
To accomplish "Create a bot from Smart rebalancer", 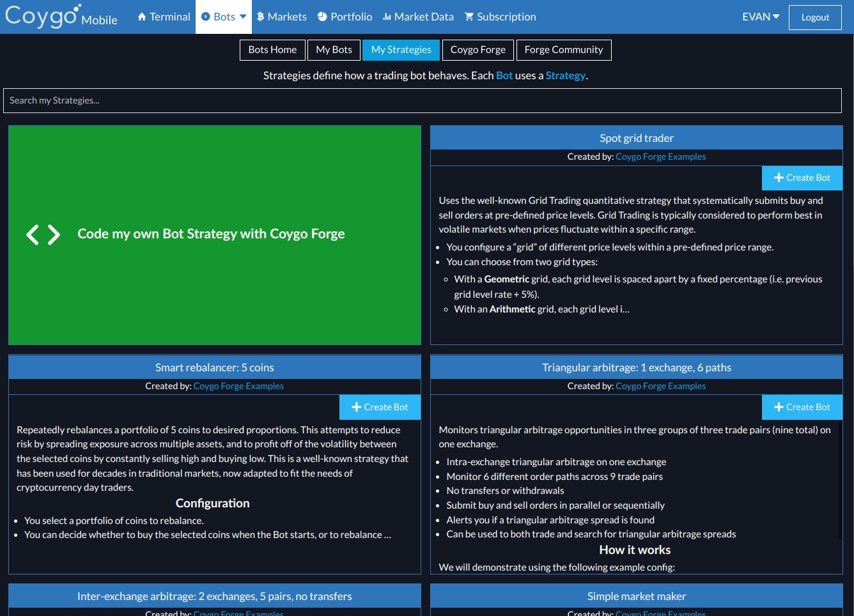I will pyautogui.click(x=380, y=407).
